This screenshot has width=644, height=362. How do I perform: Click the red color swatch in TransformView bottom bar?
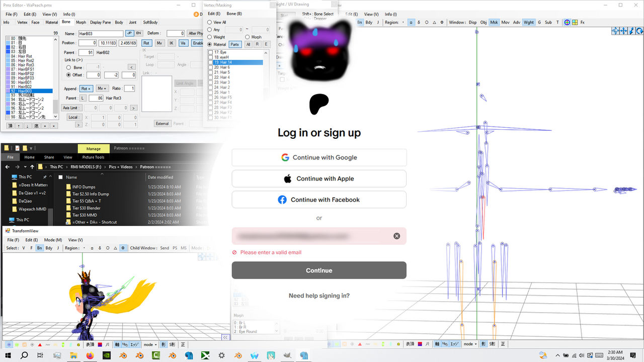click(100, 344)
